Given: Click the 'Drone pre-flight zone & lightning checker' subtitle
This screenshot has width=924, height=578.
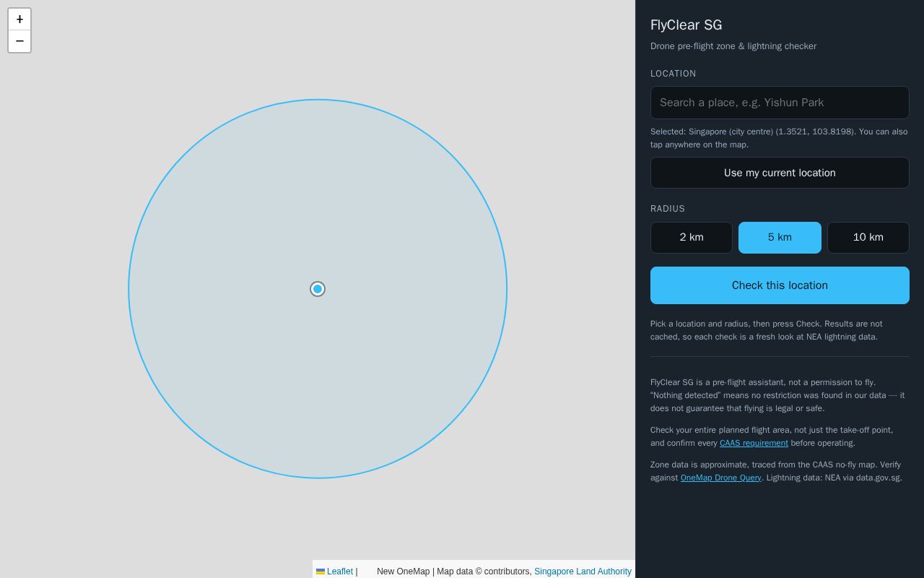Looking at the screenshot, I should coord(733,46).
